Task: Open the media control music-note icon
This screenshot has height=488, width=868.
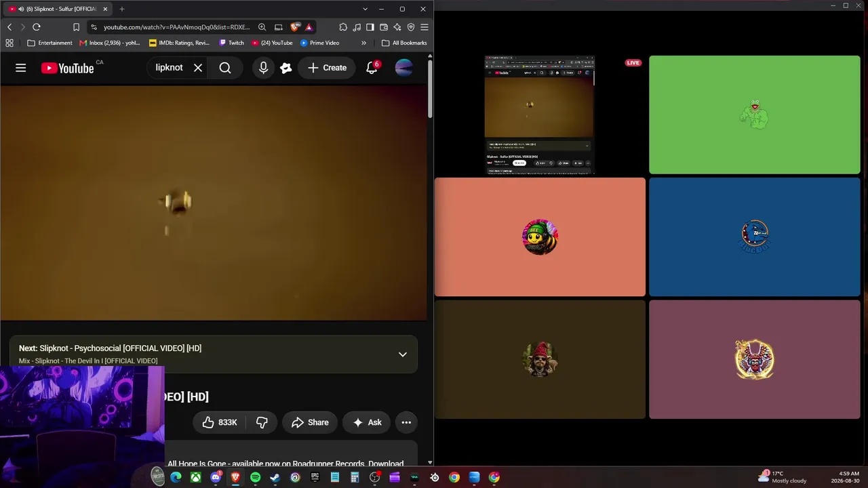Action: pyautogui.click(x=357, y=27)
